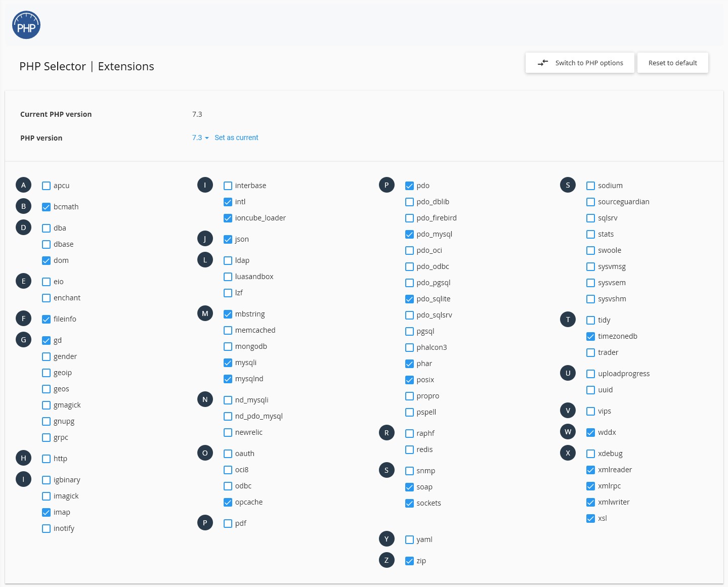Click the bold PHP version label beside the dropdown

(41, 138)
